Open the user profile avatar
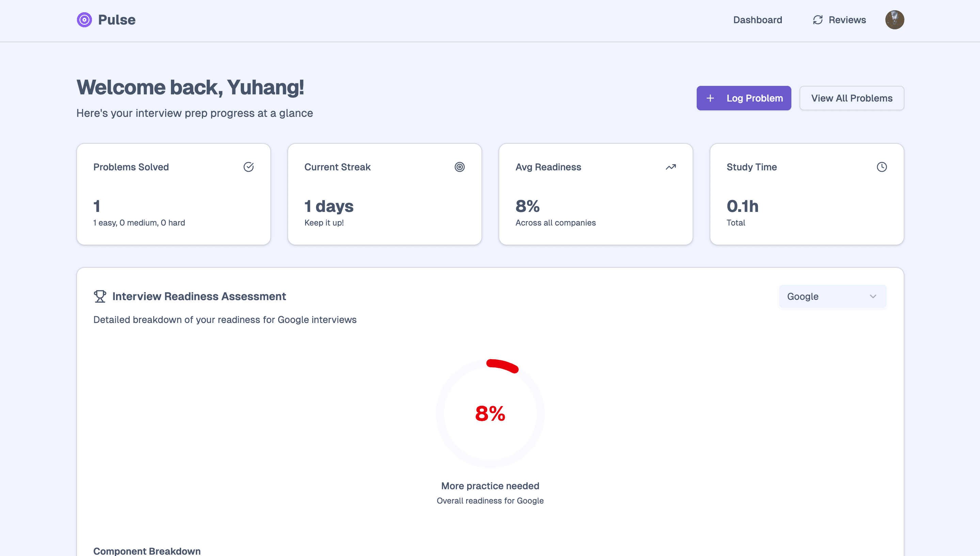Image resolution: width=980 pixels, height=556 pixels. [895, 20]
